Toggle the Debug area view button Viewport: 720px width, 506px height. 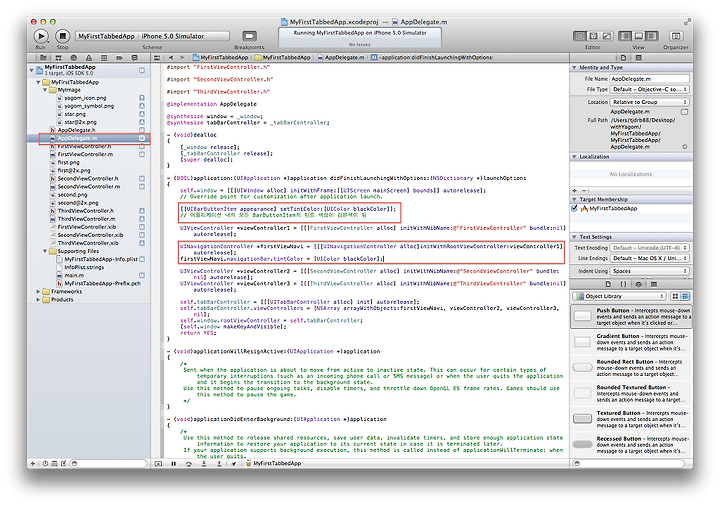point(638,36)
